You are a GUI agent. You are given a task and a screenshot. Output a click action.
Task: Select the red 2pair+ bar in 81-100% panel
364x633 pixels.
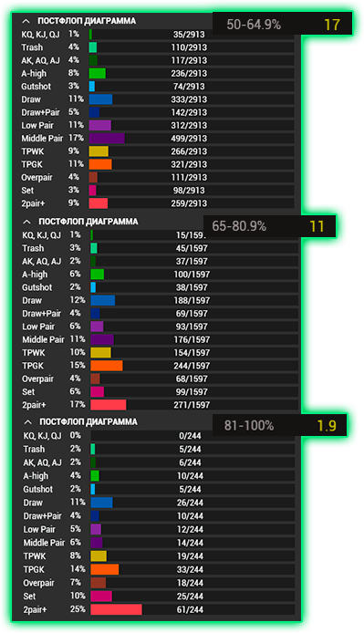[x=117, y=609]
